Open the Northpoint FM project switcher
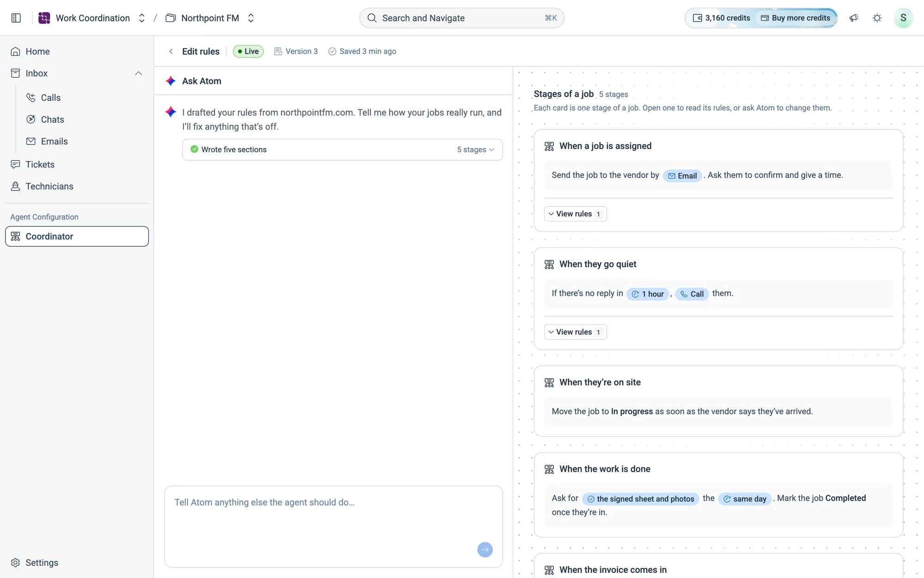924x578 pixels. 251,18
